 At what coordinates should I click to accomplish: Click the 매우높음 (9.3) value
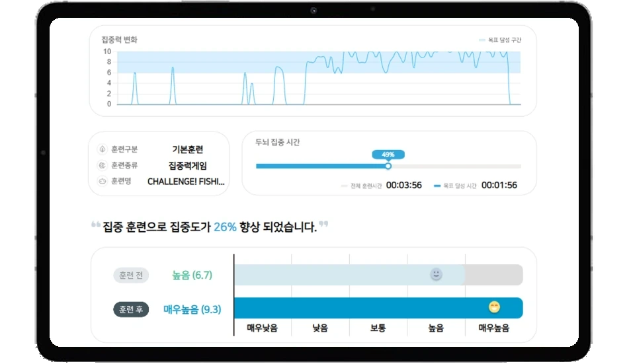(x=192, y=309)
